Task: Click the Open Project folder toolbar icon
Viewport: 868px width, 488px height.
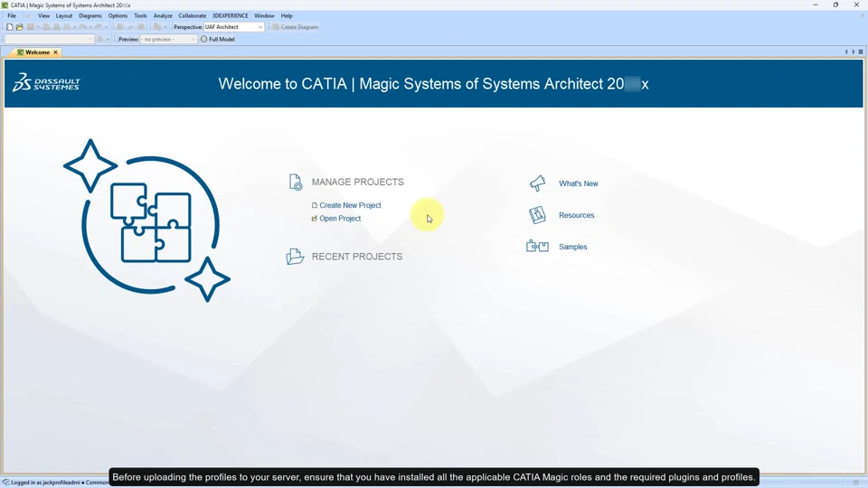Action: point(19,26)
